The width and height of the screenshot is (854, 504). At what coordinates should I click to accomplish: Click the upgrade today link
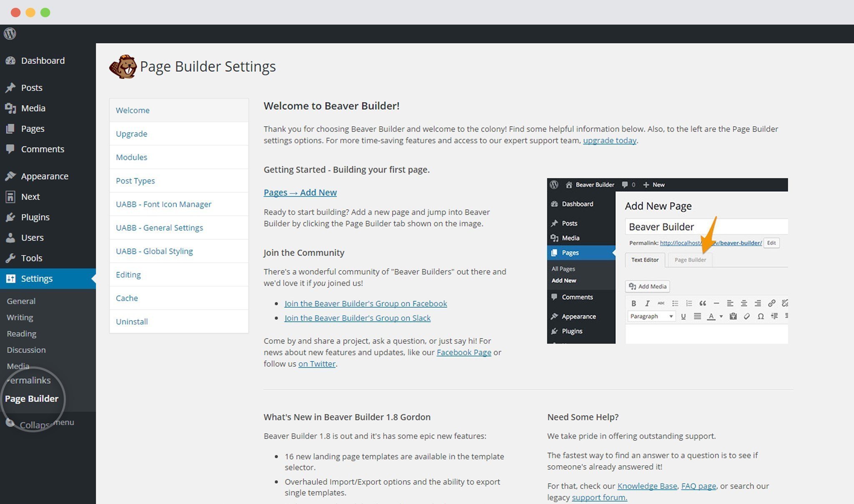click(609, 140)
